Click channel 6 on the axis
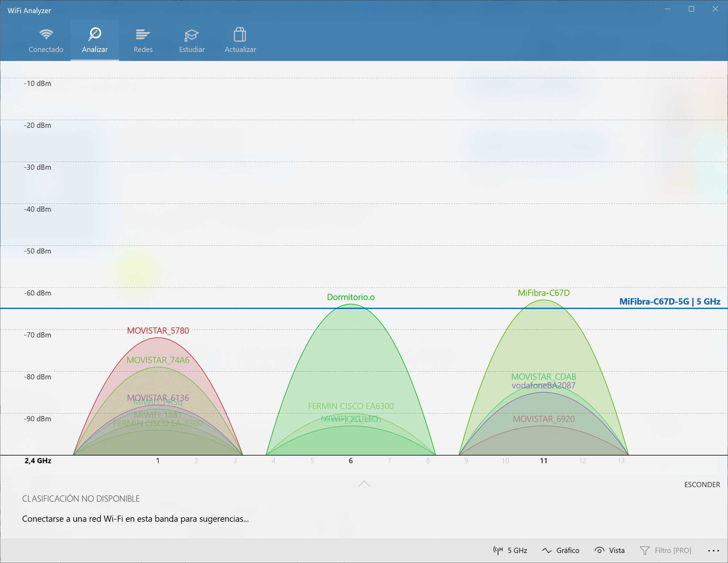 pos(350,460)
